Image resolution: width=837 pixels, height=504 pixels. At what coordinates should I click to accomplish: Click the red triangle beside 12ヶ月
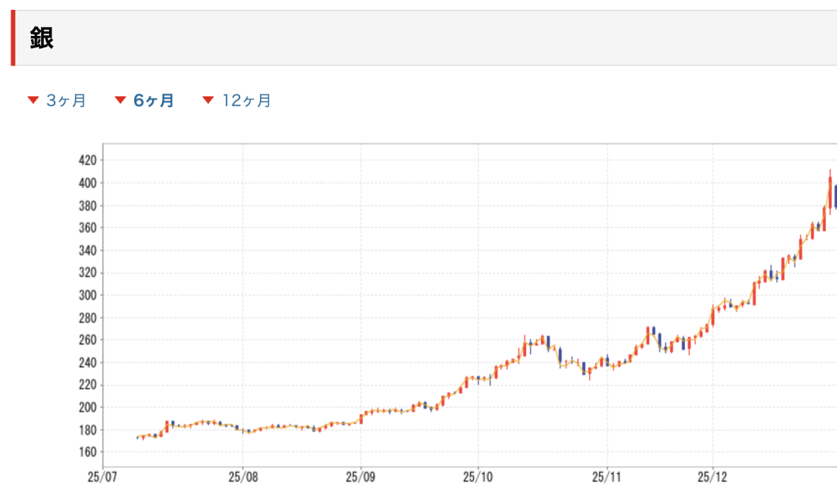(208, 100)
